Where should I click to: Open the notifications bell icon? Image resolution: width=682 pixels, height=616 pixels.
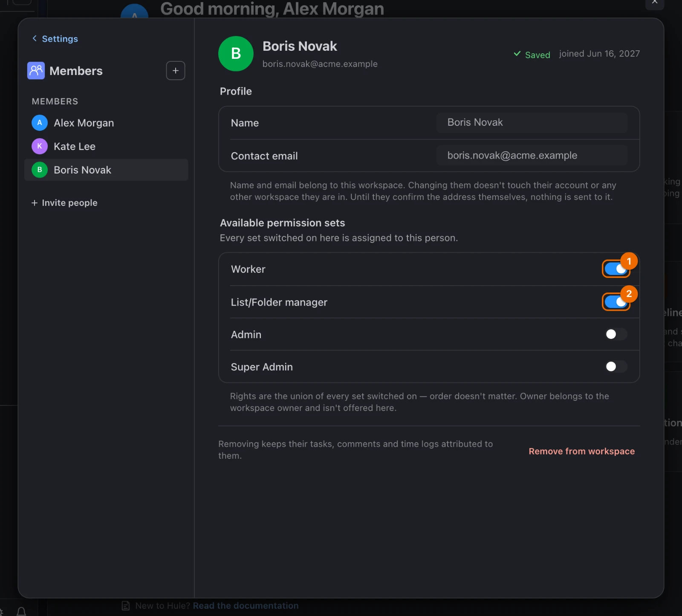(x=21, y=612)
